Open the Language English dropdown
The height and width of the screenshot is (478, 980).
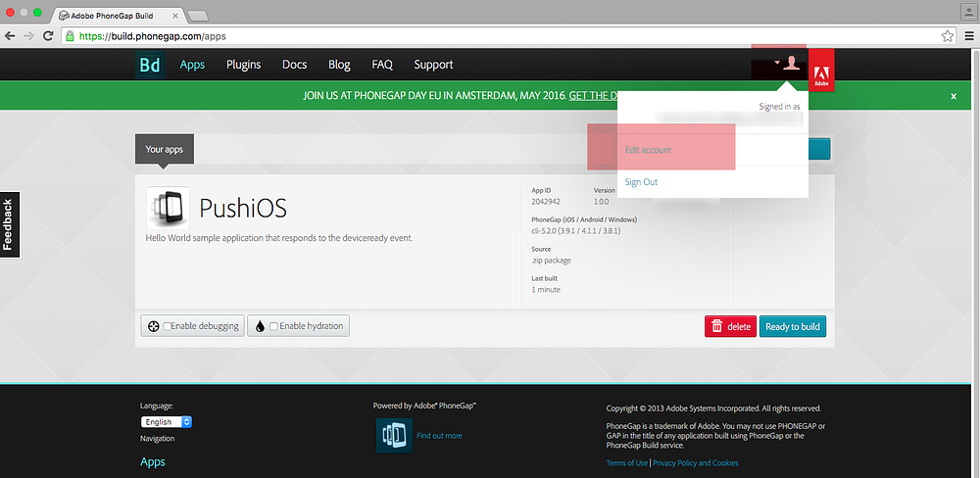tap(167, 422)
